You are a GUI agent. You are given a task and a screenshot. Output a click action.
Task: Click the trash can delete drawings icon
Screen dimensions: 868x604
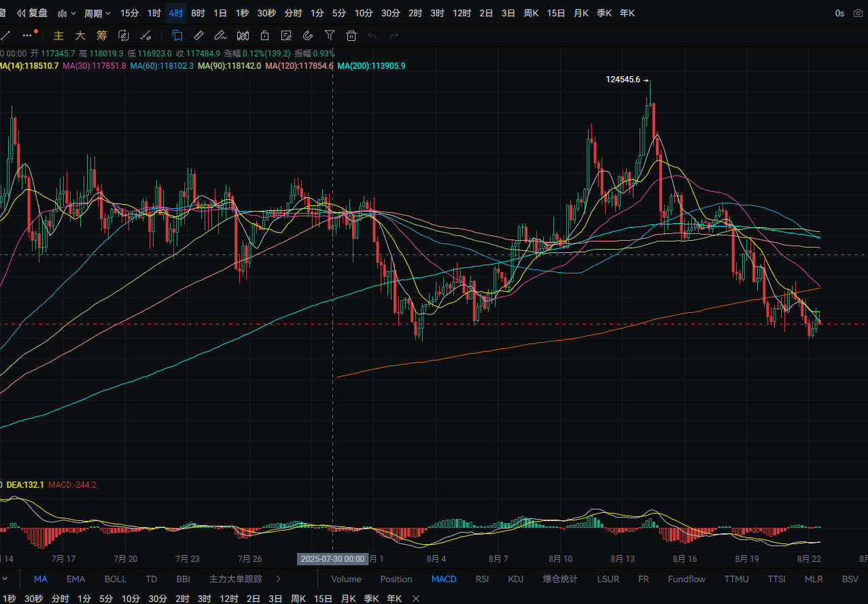click(351, 35)
